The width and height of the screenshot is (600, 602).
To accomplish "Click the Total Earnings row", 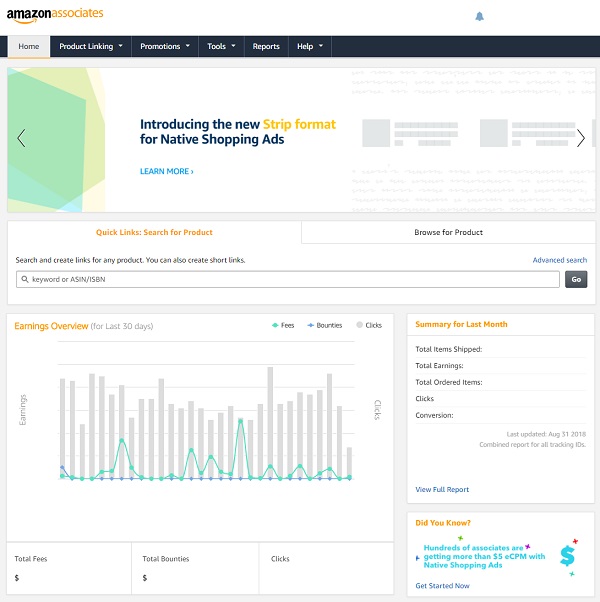I will (x=501, y=366).
